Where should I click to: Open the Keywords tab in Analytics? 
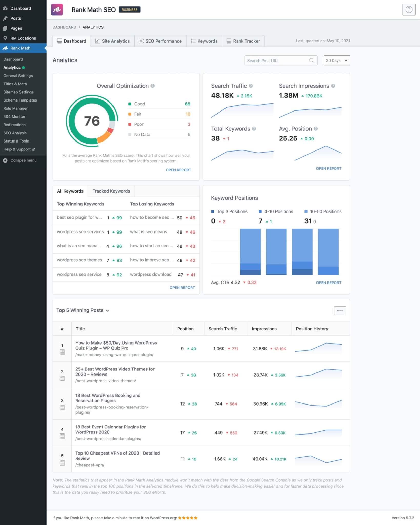204,41
